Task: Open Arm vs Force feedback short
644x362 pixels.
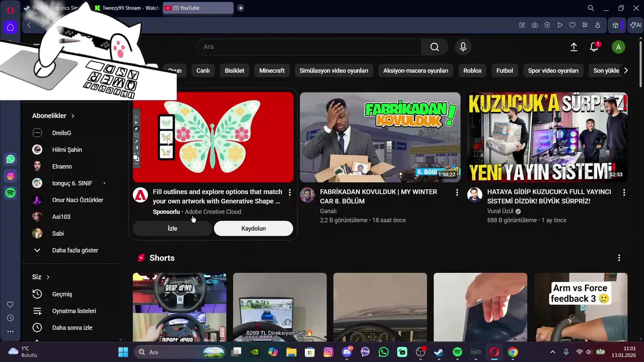Action: coord(581,308)
